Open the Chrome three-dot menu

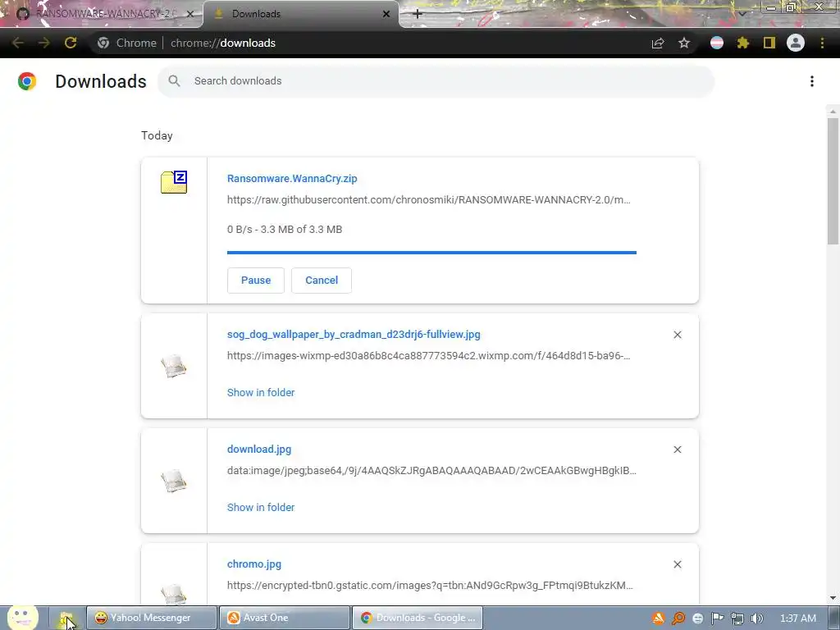(822, 43)
